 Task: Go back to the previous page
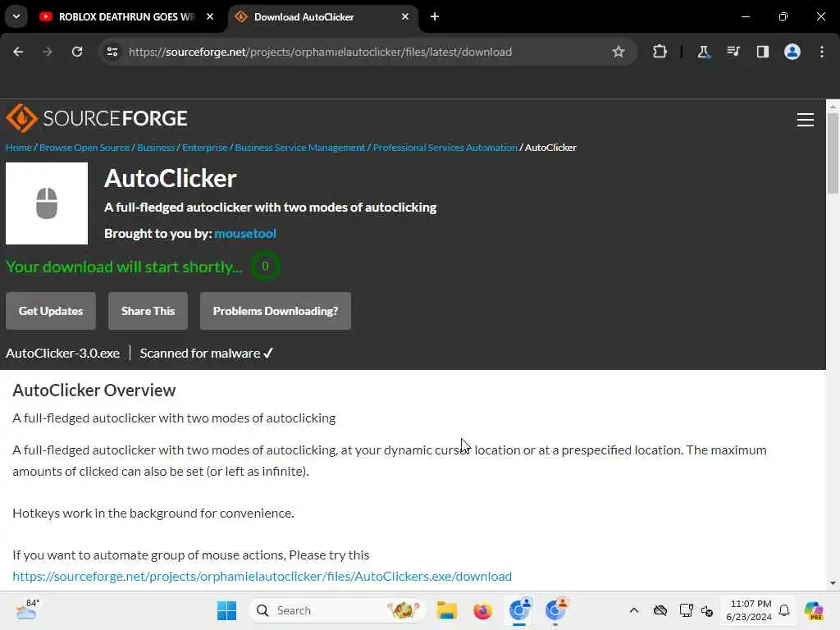pos(18,52)
